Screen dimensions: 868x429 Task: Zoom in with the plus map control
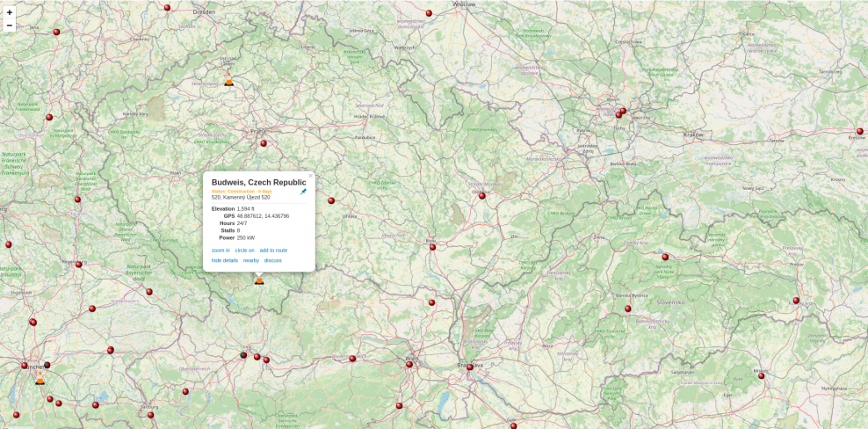(x=10, y=12)
